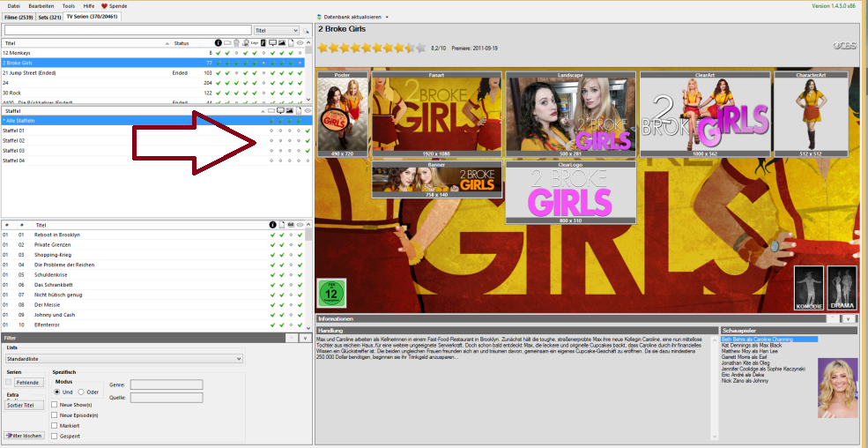Check the Markiert filter checkbox
Image resolution: width=868 pixels, height=448 pixels.
tap(54, 425)
